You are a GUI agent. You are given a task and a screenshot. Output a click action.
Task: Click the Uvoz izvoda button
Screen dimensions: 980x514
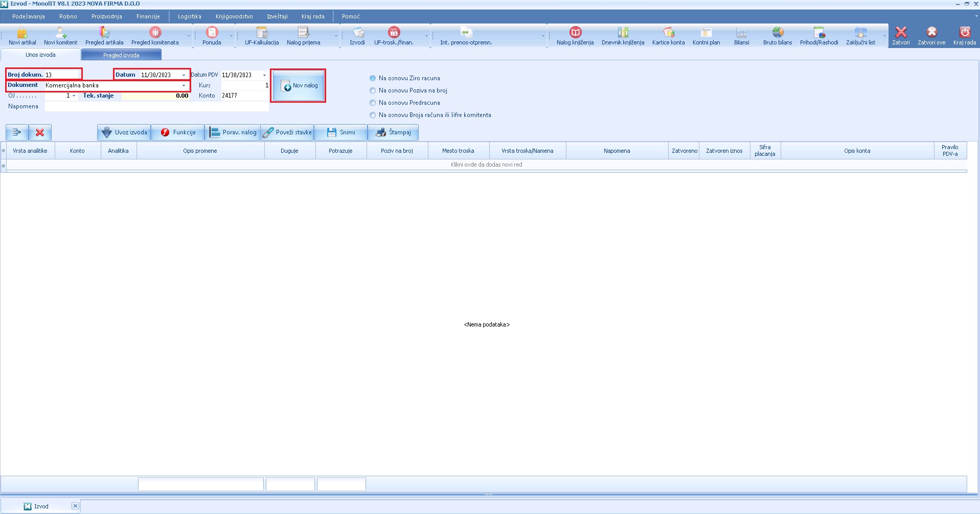point(124,132)
